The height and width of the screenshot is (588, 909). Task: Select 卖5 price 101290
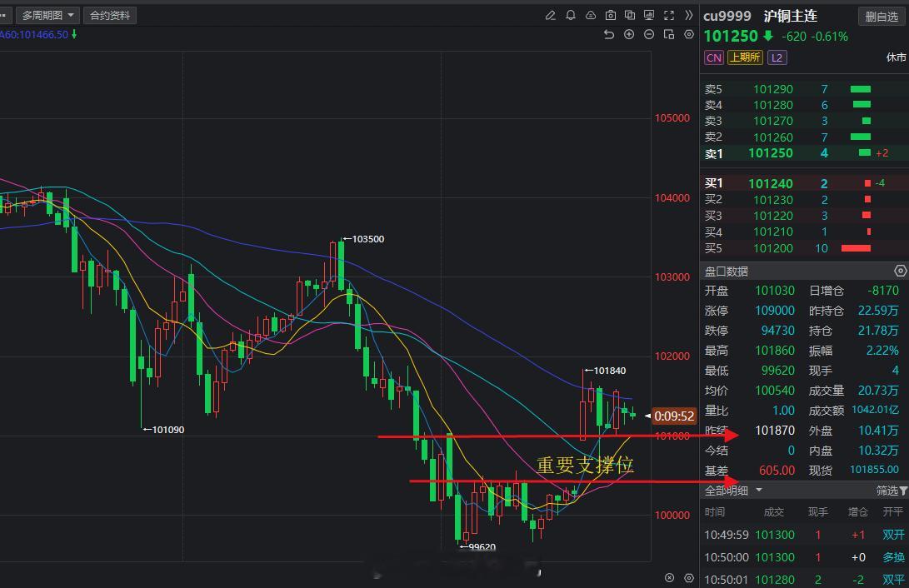[772, 89]
